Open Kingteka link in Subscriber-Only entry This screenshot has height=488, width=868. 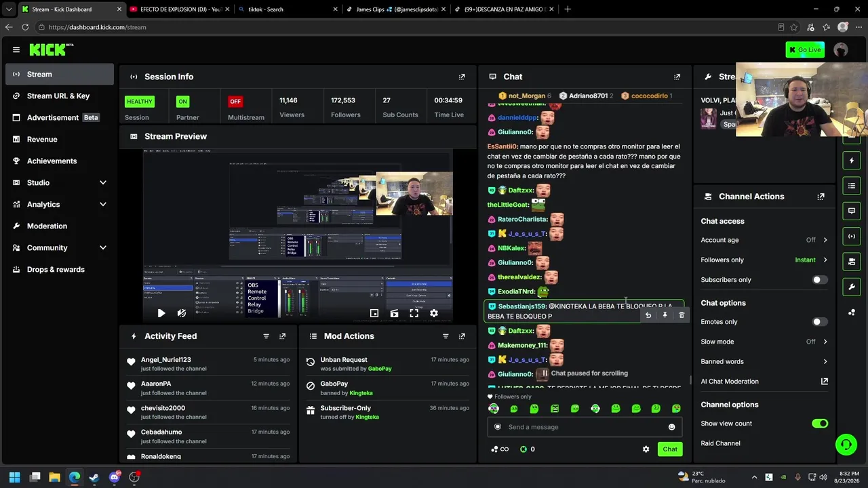tap(368, 417)
